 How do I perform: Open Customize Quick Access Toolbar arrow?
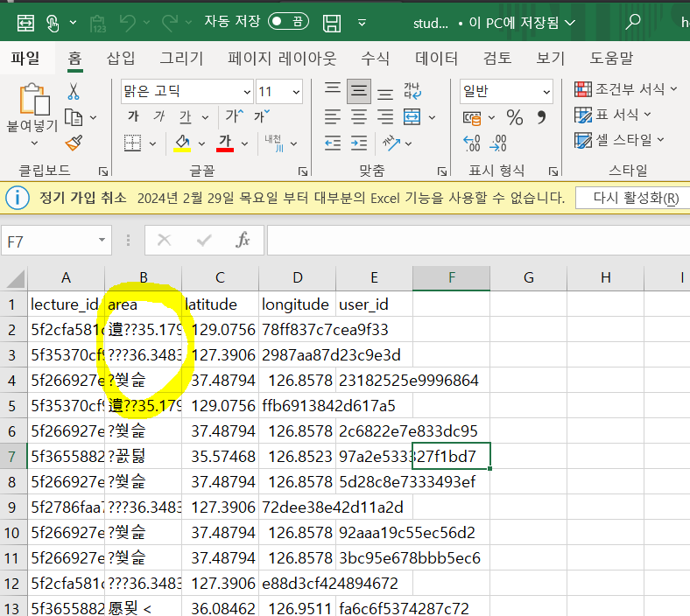pyautogui.click(x=362, y=23)
